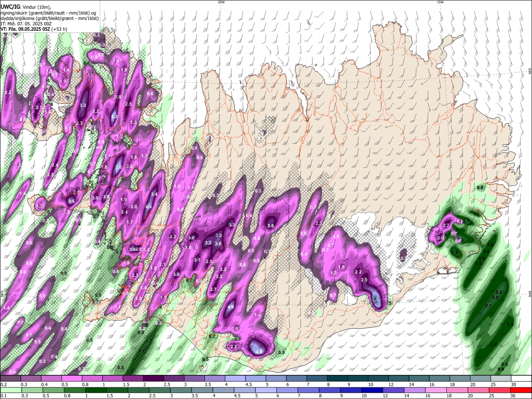Click the 4.4 precipitation value on the map

149,206
